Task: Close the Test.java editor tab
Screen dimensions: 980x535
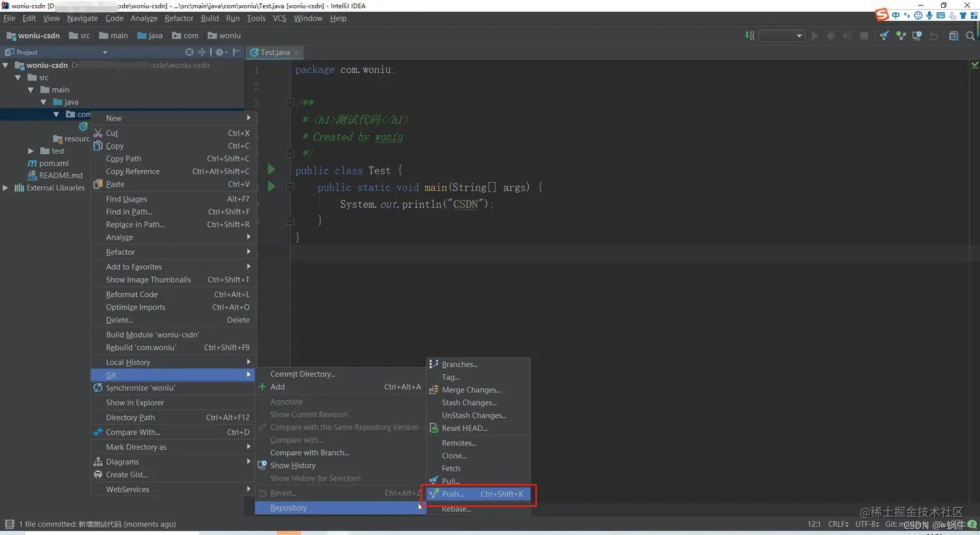Action: [x=296, y=53]
